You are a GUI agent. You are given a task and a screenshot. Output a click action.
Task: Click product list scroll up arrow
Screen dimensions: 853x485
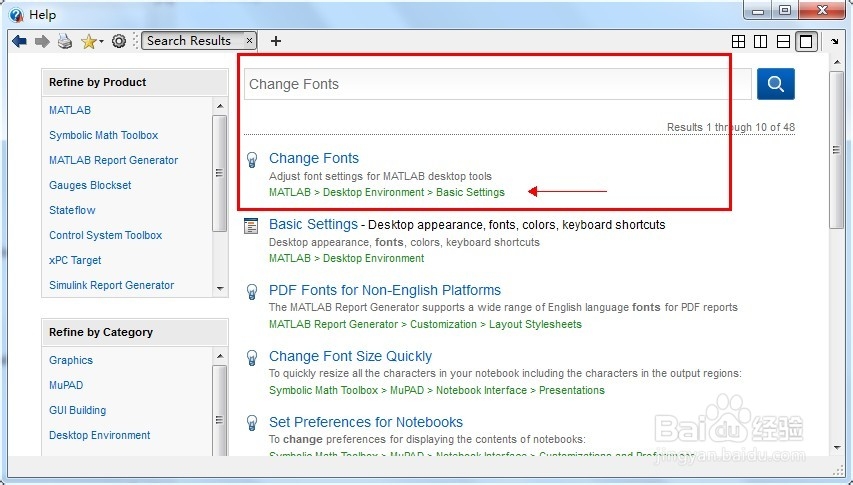(x=220, y=106)
